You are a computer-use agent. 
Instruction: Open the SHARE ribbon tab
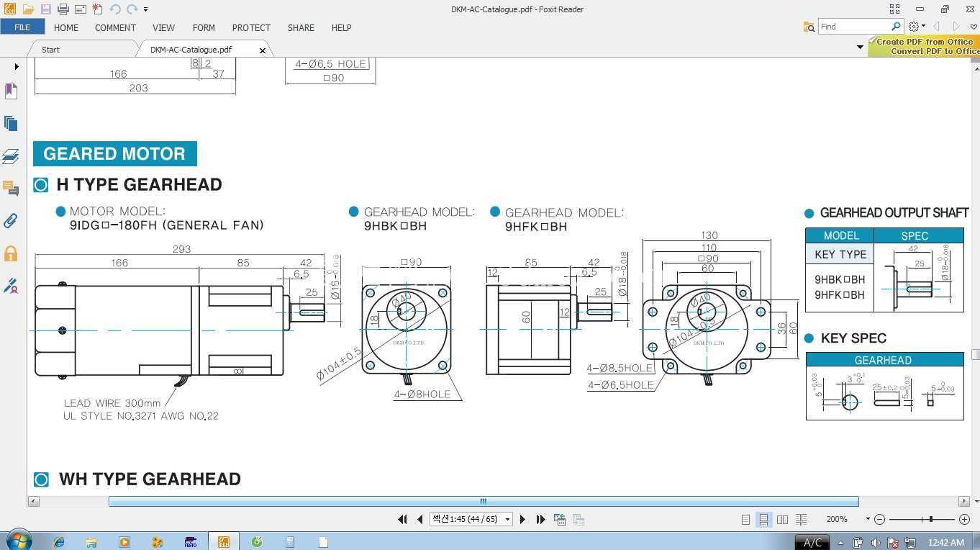pyautogui.click(x=301, y=27)
